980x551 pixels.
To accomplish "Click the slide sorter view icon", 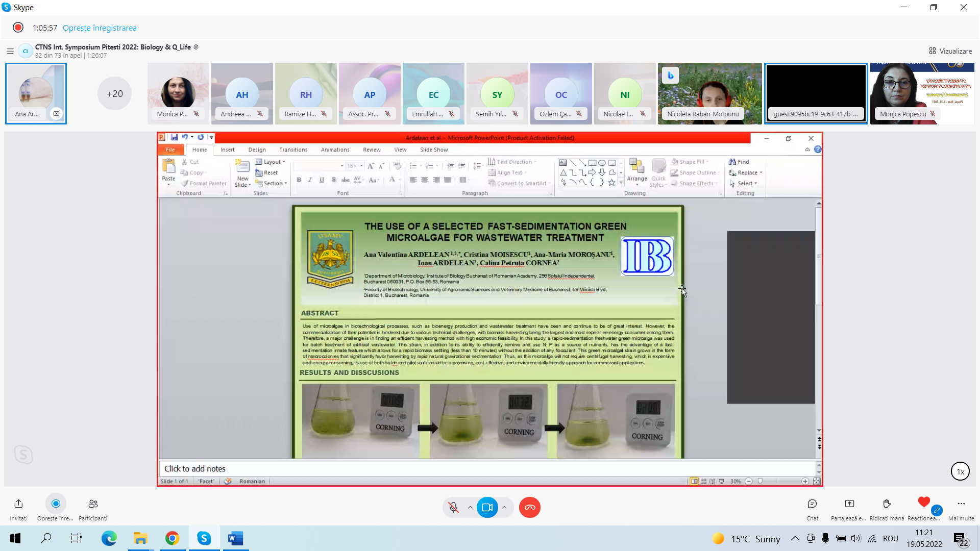I will pyautogui.click(x=703, y=481).
